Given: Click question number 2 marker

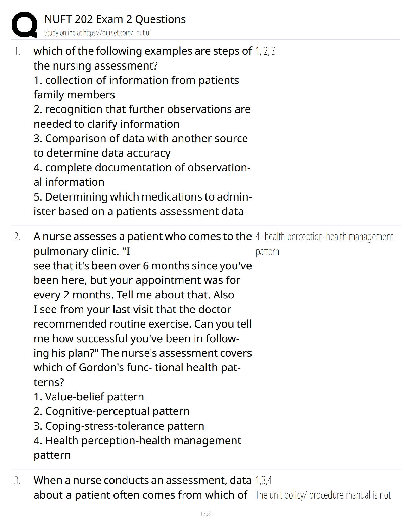Looking at the screenshot, I should pos(17,237).
